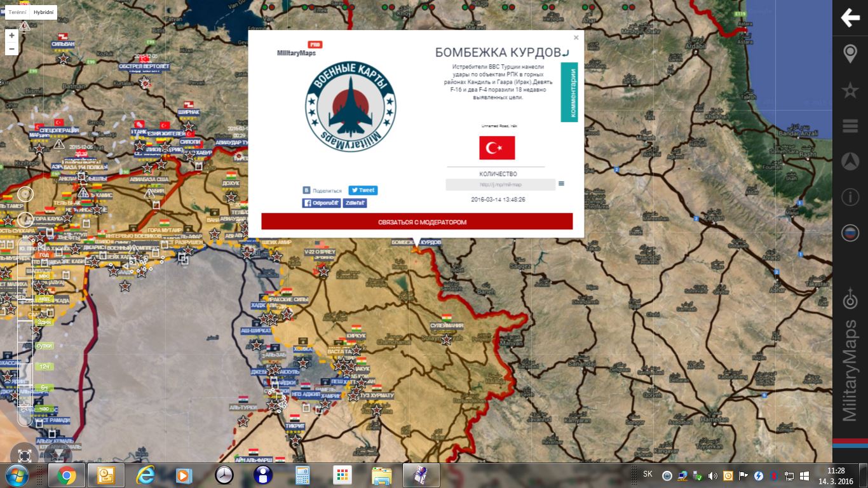Image resolution: width=868 pixels, height=488 pixels.
Task: Click the СУЛЕЙМАНИЯ map marker label
Action: coord(447,325)
